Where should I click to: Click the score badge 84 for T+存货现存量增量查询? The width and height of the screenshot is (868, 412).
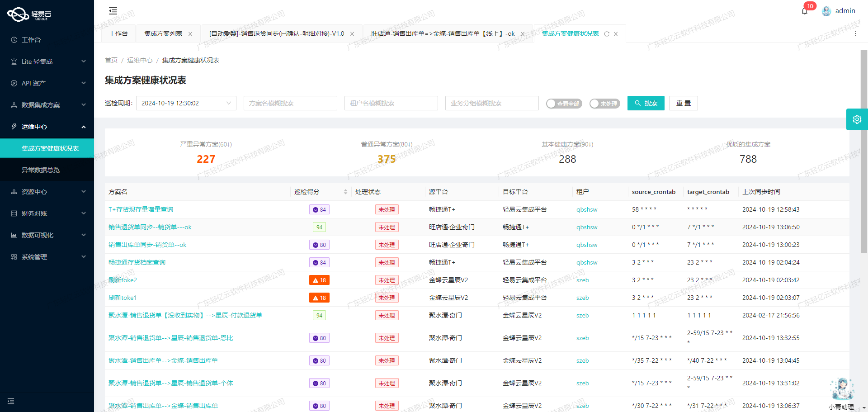point(319,209)
